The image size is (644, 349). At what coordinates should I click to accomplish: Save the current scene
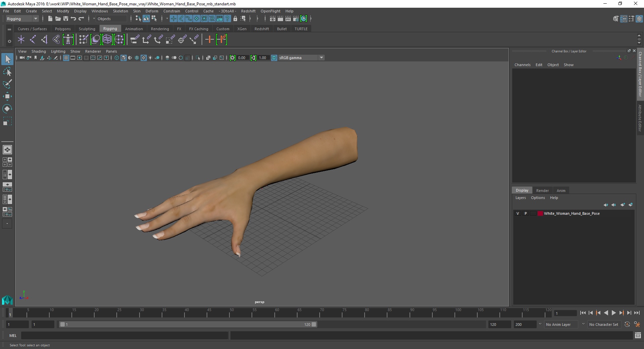point(66,19)
